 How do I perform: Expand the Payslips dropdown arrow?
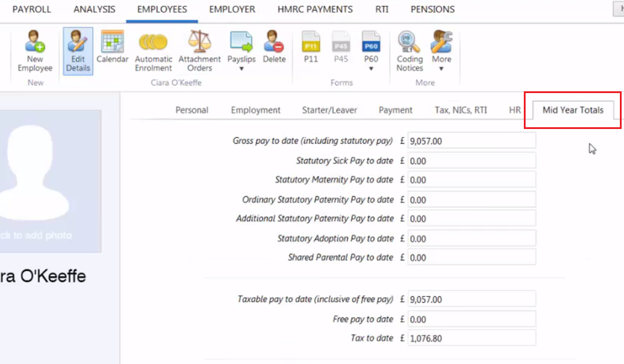241,69
